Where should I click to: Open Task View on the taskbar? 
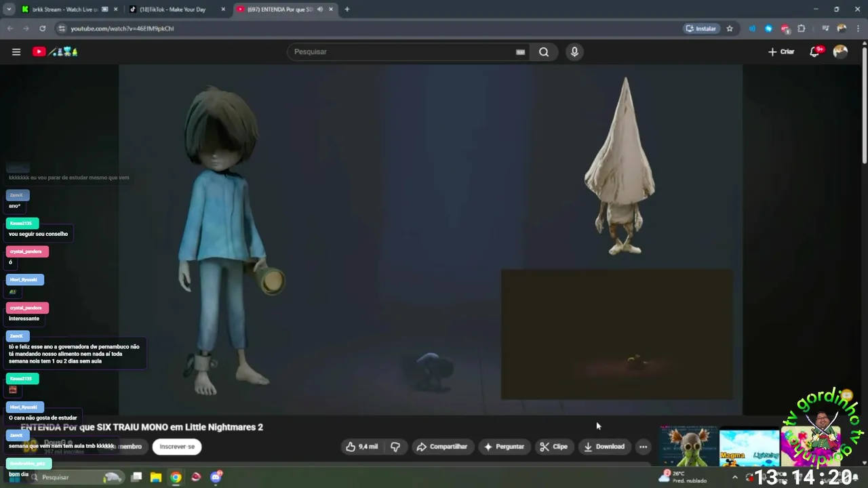[x=136, y=477]
